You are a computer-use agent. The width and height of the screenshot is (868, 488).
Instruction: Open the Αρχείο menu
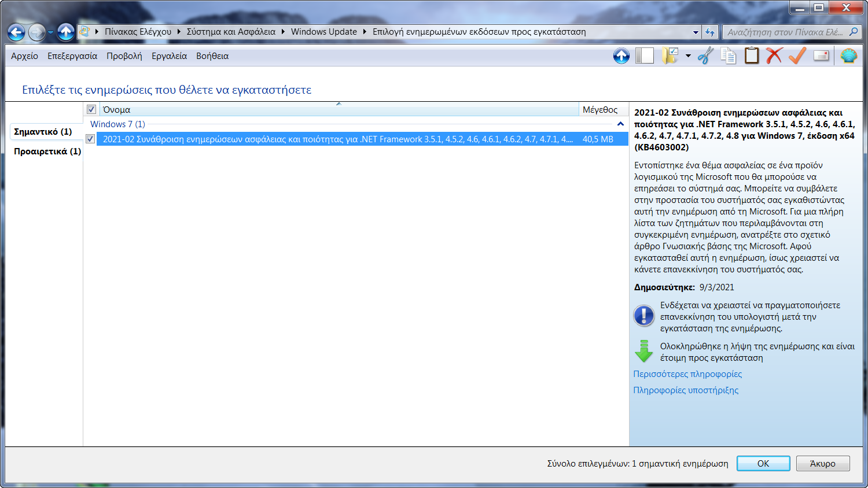tap(24, 56)
